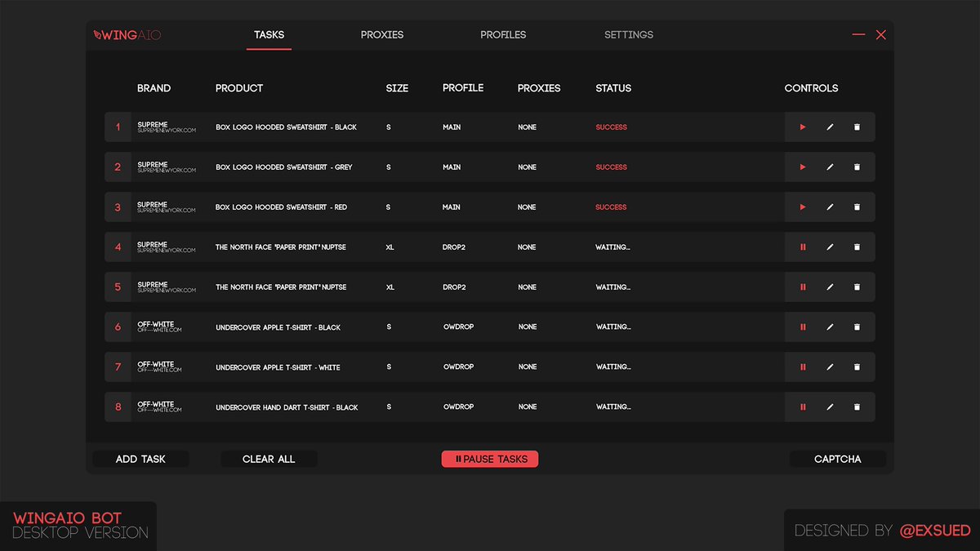Close the WingAIO window
The image size is (980, 551).
pyautogui.click(x=881, y=35)
